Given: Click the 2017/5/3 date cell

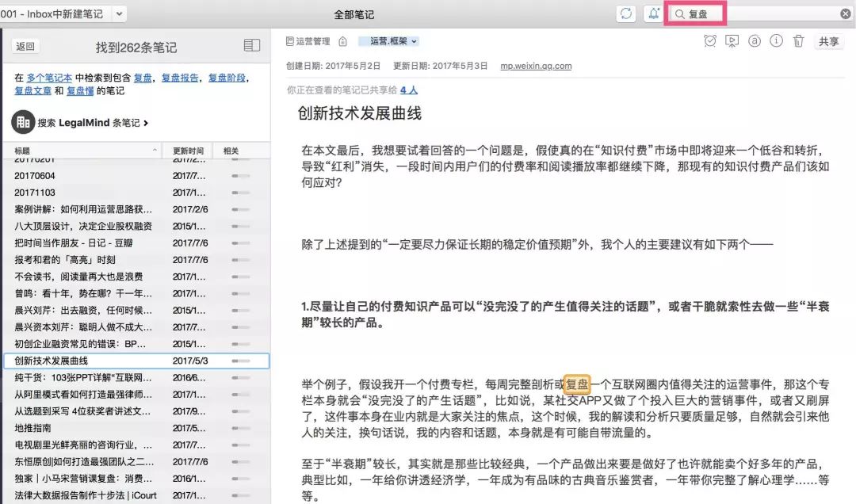Looking at the screenshot, I should 190,361.
